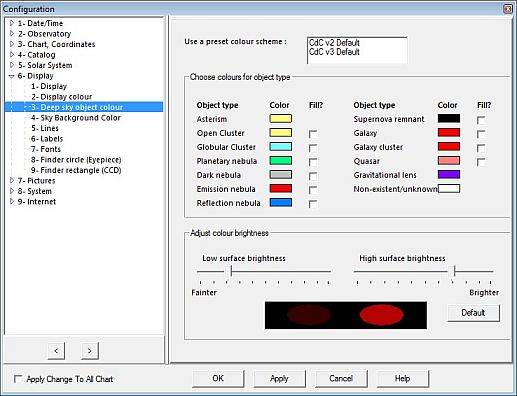The image size is (517, 396).
Task: Expand the 5- Solar System node
Action: [x=12, y=65]
